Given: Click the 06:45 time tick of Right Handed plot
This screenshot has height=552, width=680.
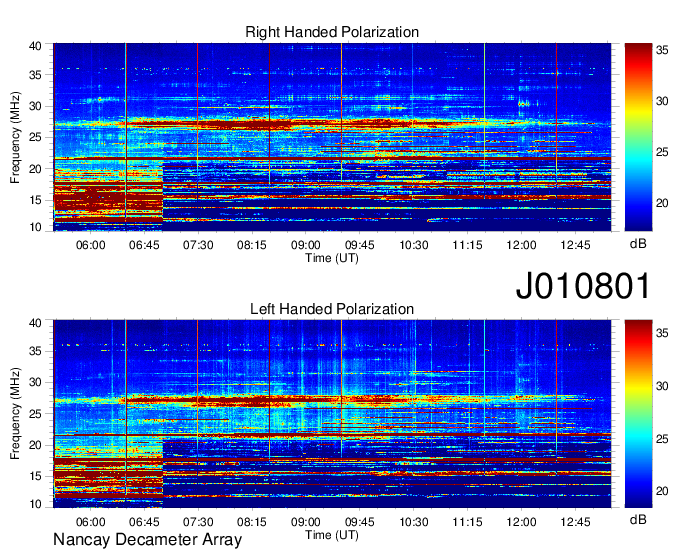Looking at the screenshot, I should [144, 245].
